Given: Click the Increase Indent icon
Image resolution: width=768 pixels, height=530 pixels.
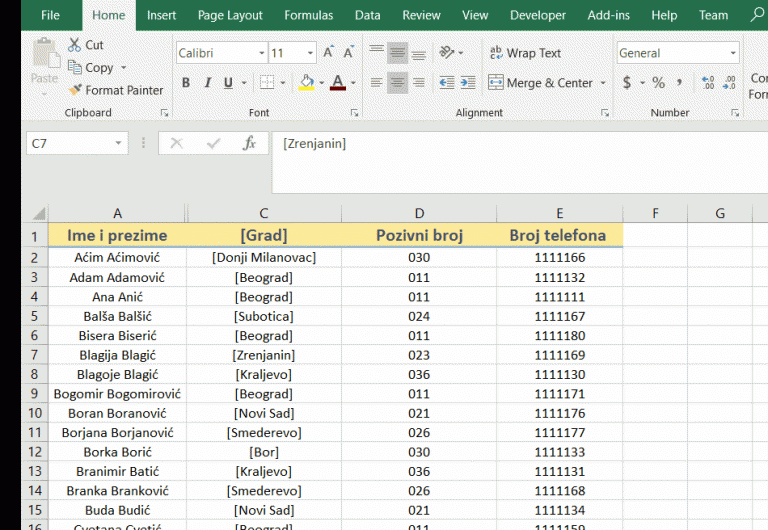Looking at the screenshot, I should 468,82.
